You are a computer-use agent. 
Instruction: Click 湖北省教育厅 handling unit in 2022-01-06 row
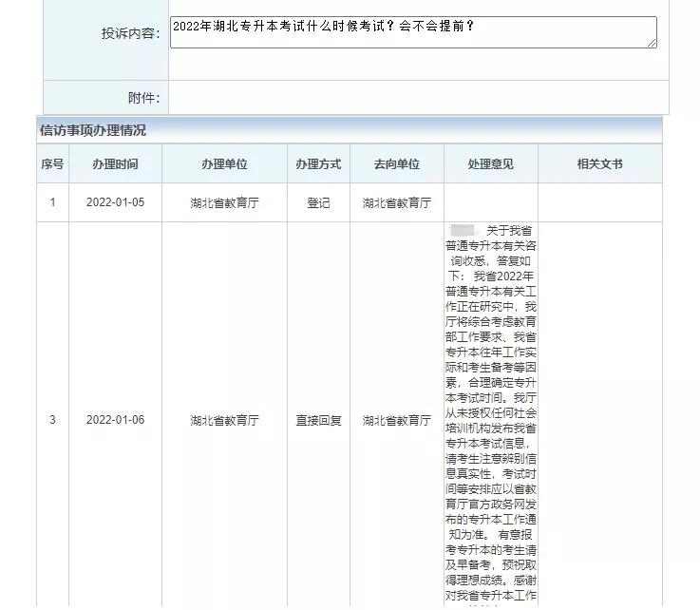tap(224, 420)
